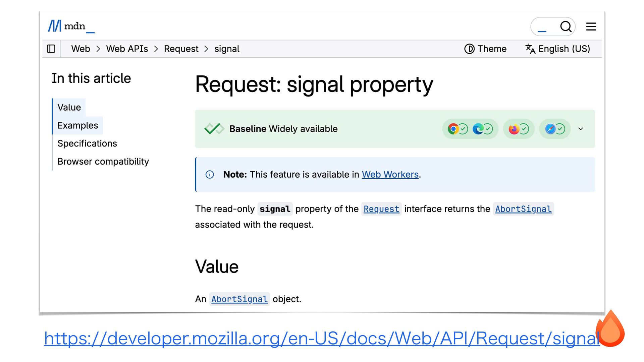Click the MDN logo
The image size is (644, 362).
tap(71, 26)
